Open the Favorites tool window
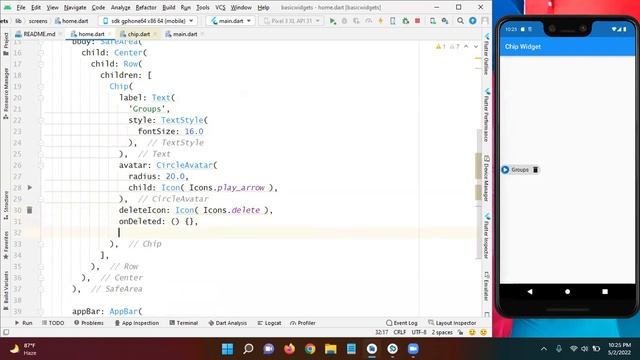Image resolution: width=640 pixels, height=360 pixels. (6, 245)
